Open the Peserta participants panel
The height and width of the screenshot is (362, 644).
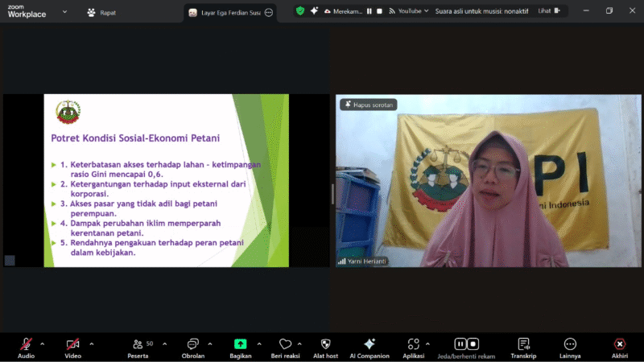coord(138,344)
